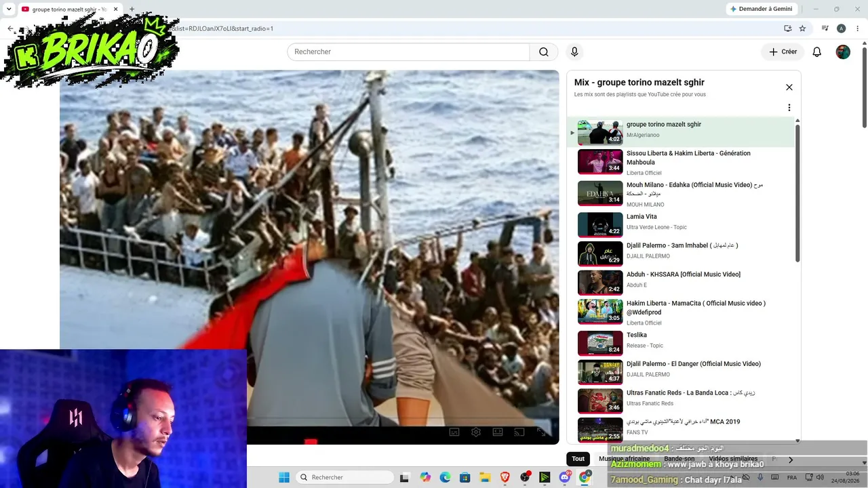Screen dimensions: 868x488
Task: Show more filter chips with the right arrow
Action: pos(791,460)
